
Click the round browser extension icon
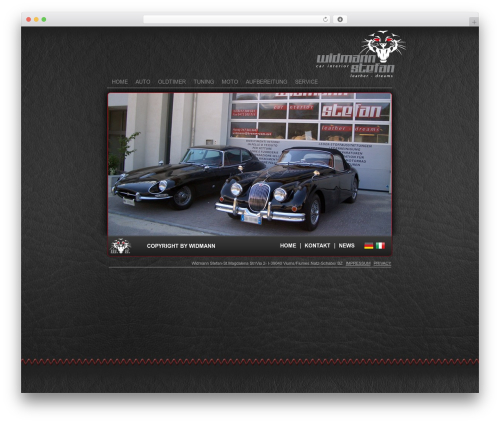[x=340, y=19]
